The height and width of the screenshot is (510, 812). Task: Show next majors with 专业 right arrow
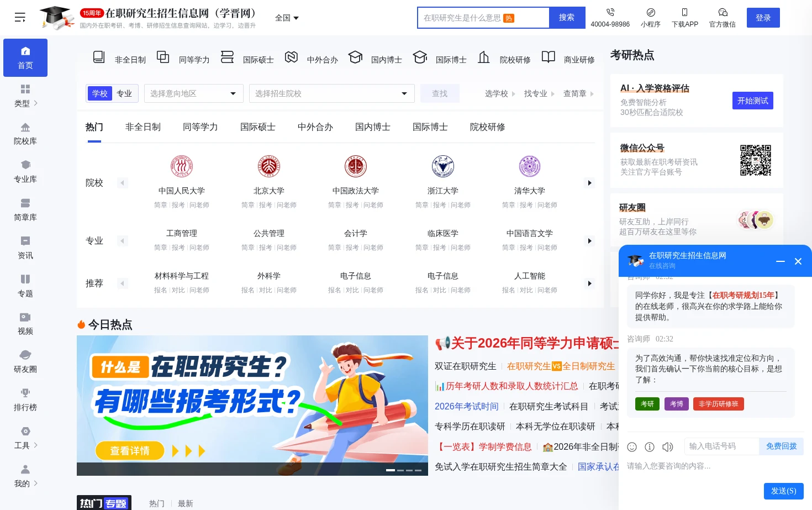coord(589,241)
